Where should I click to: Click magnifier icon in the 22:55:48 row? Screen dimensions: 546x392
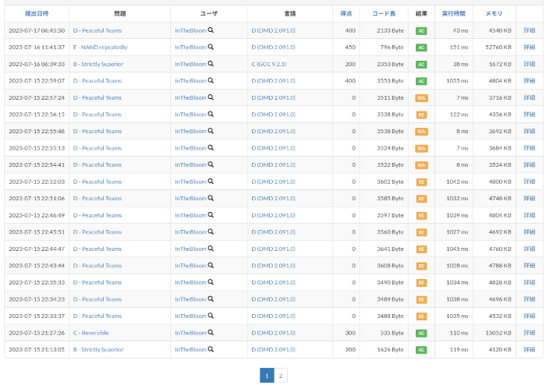(211, 131)
